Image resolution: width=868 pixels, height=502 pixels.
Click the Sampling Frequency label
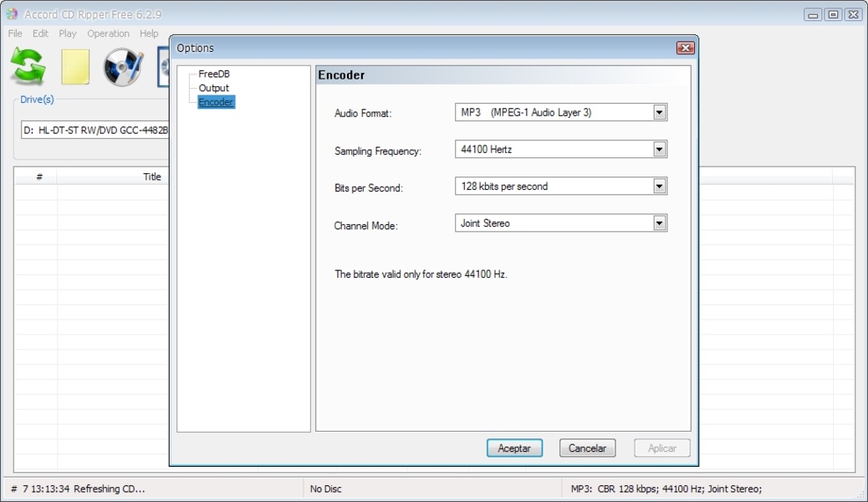(377, 151)
